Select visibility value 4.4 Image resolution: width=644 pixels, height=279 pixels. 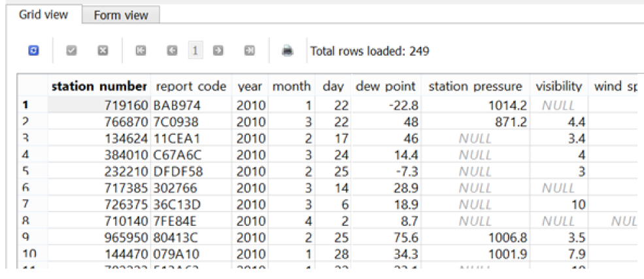click(559, 122)
